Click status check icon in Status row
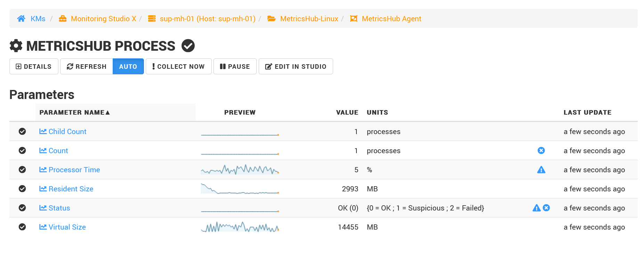This screenshot has width=644, height=273. coord(22,208)
